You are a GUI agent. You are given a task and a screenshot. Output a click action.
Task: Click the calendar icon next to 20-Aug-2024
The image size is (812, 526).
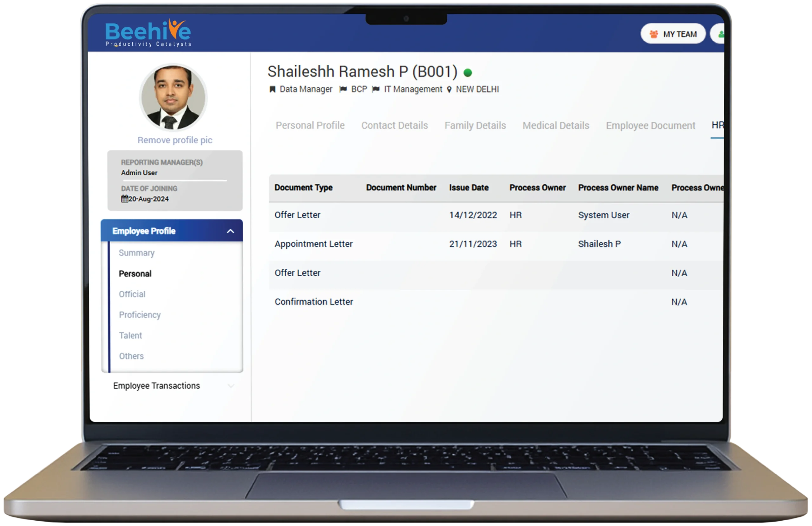[125, 199]
